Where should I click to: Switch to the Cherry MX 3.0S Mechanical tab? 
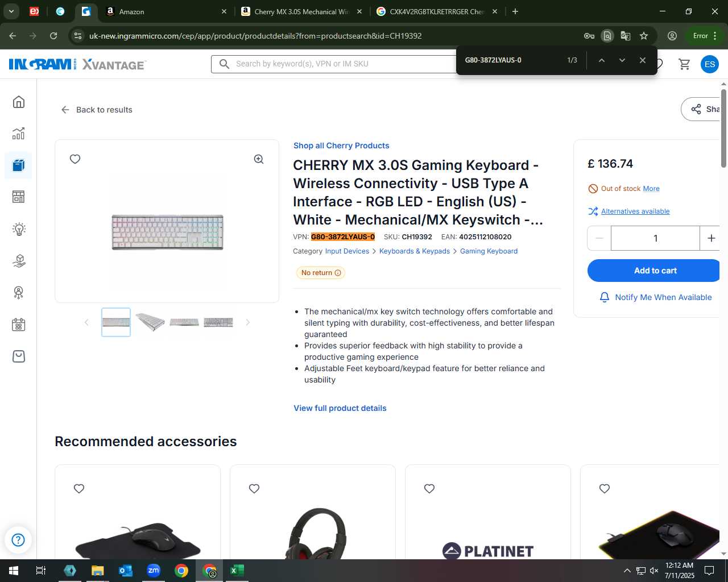pos(301,11)
